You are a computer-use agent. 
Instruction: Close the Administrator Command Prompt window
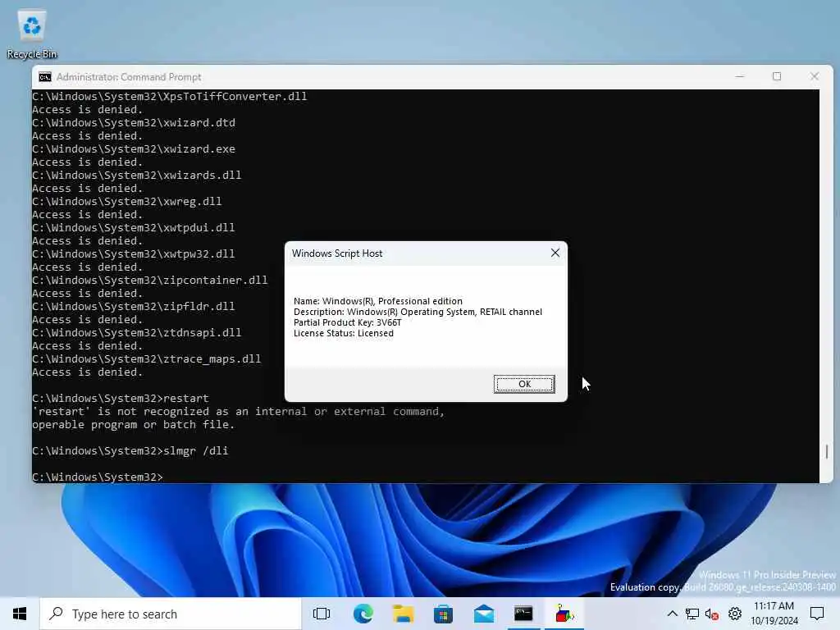[x=815, y=76]
